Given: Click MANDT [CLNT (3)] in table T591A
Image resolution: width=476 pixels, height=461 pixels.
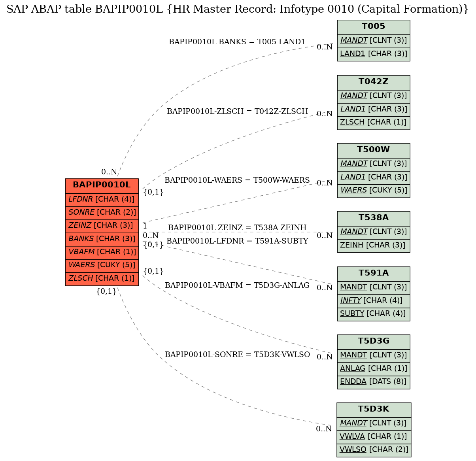Looking at the screenshot, I should click(x=374, y=287).
